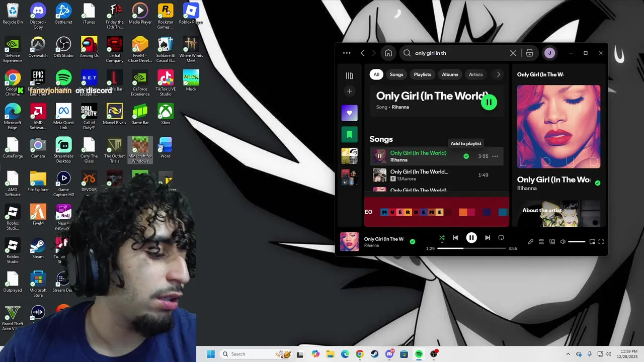Viewport: 644px width, 362px height.
Task: Toggle repeat mode
Action: pos(501,238)
